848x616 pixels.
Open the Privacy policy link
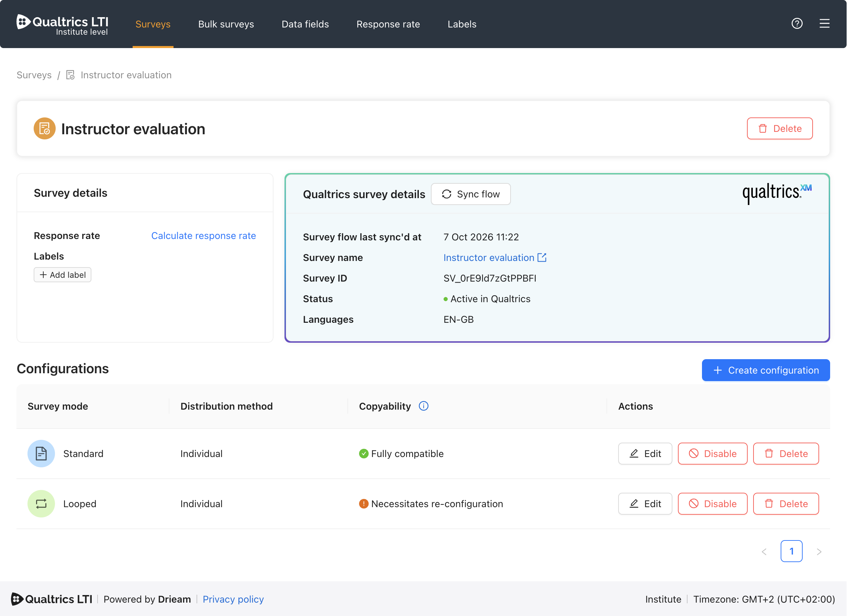tap(233, 599)
